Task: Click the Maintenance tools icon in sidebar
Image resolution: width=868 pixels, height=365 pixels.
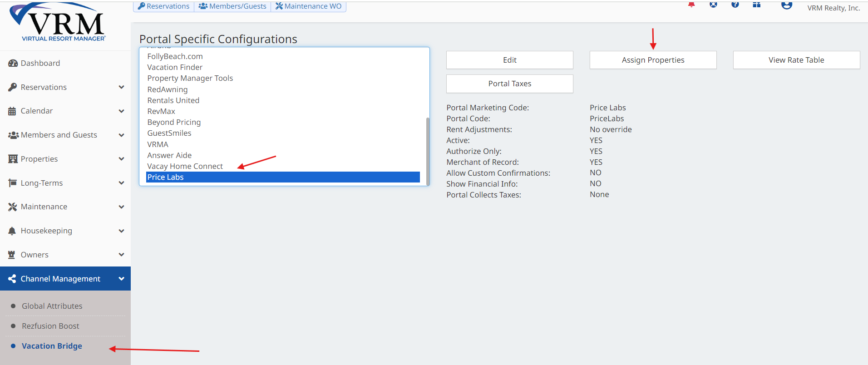Action: 13,207
